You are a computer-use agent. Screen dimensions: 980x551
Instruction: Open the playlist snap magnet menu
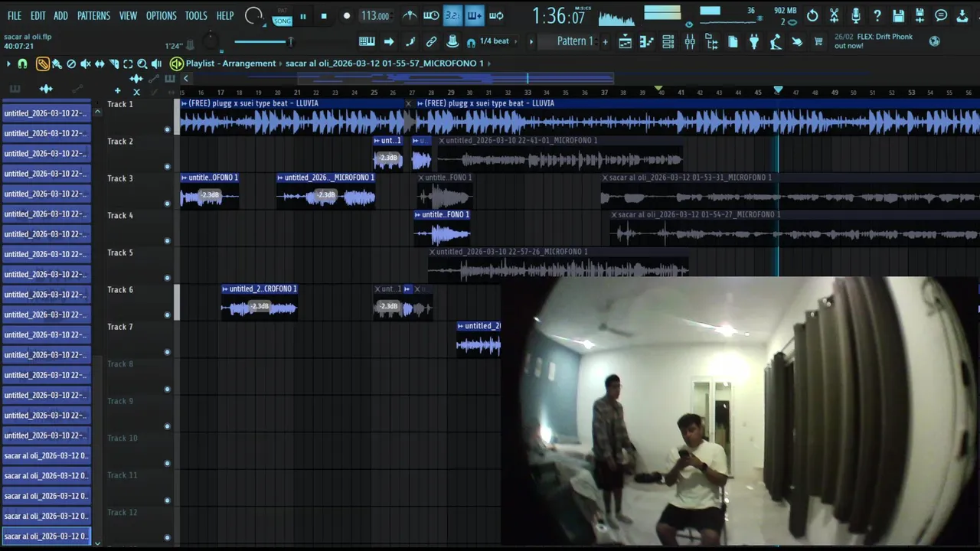[x=22, y=64]
